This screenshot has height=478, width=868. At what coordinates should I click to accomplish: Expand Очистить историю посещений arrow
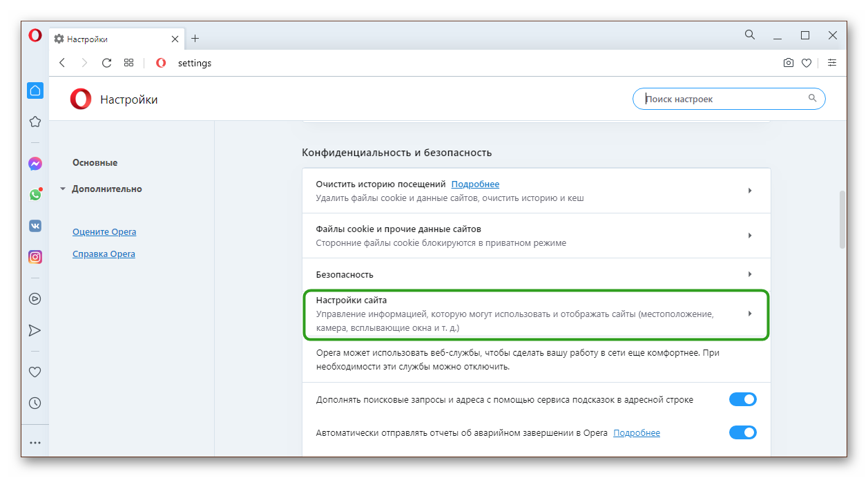pyautogui.click(x=750, y=191)
